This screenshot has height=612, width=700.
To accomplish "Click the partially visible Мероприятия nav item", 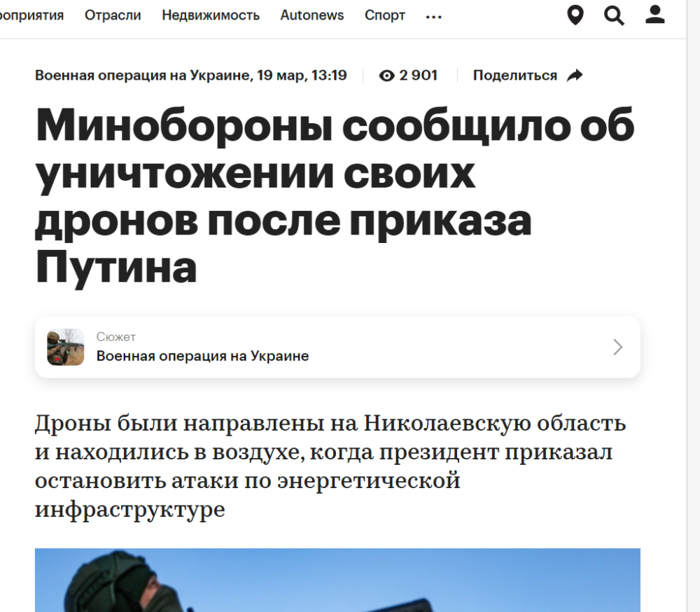I will click(31, 15).
